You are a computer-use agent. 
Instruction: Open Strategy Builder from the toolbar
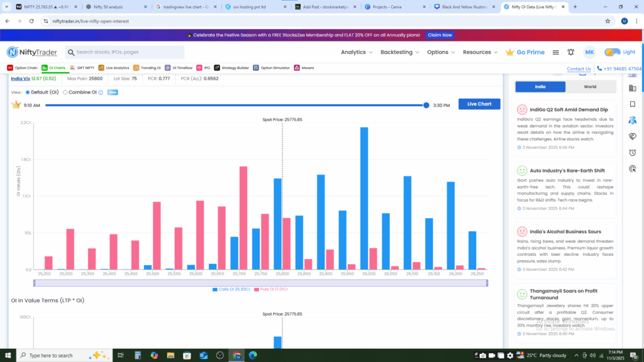point(231,68)
